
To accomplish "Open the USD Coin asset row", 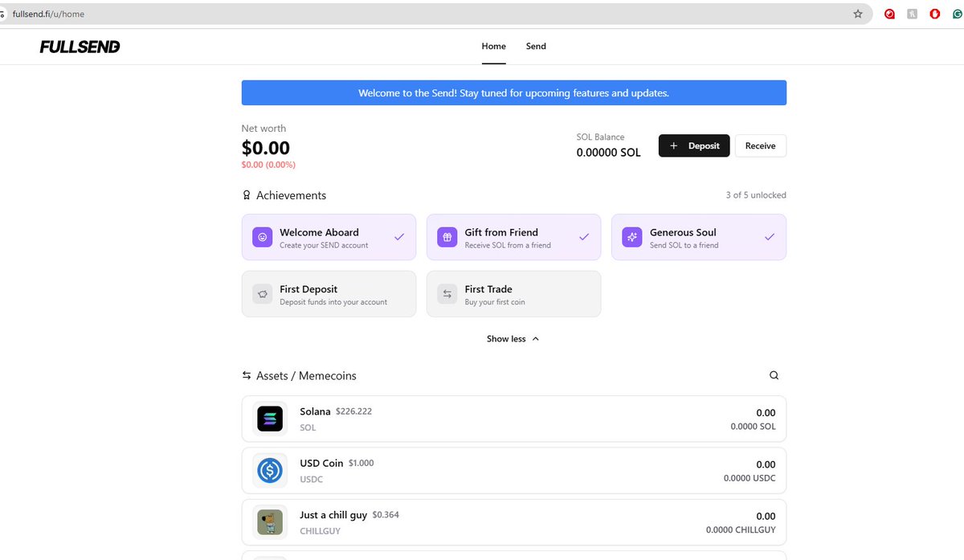I will [514, 470].
